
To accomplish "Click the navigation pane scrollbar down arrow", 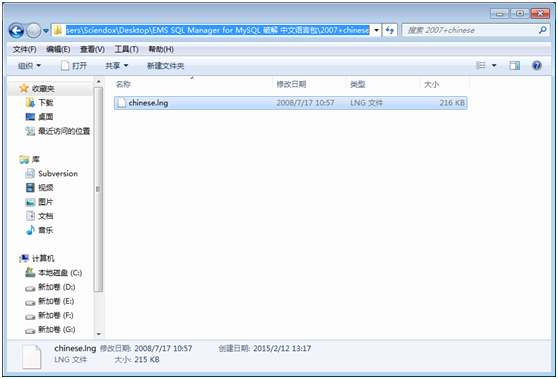I will pyautogui.click(x=99, y=334).
